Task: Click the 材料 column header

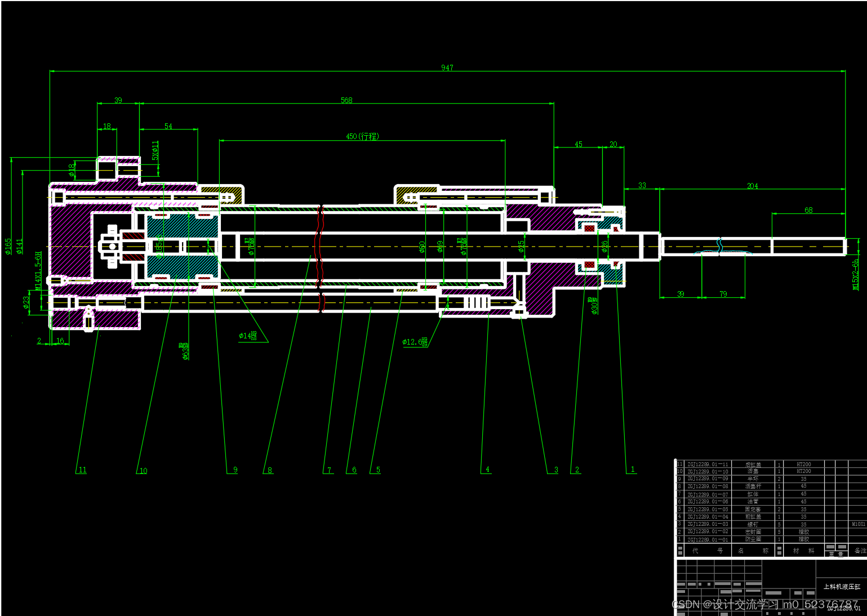Action: tap(804, 551)
